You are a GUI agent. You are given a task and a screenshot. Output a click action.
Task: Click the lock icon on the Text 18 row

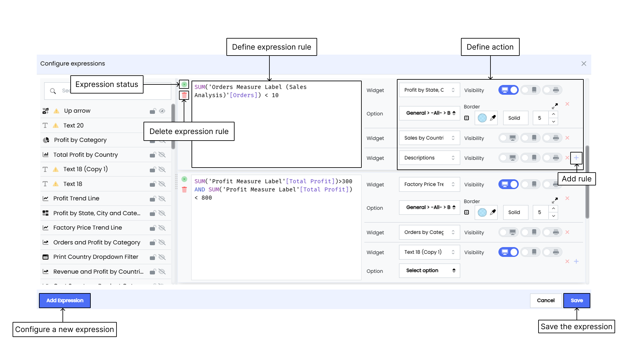[x=153, y=184]
